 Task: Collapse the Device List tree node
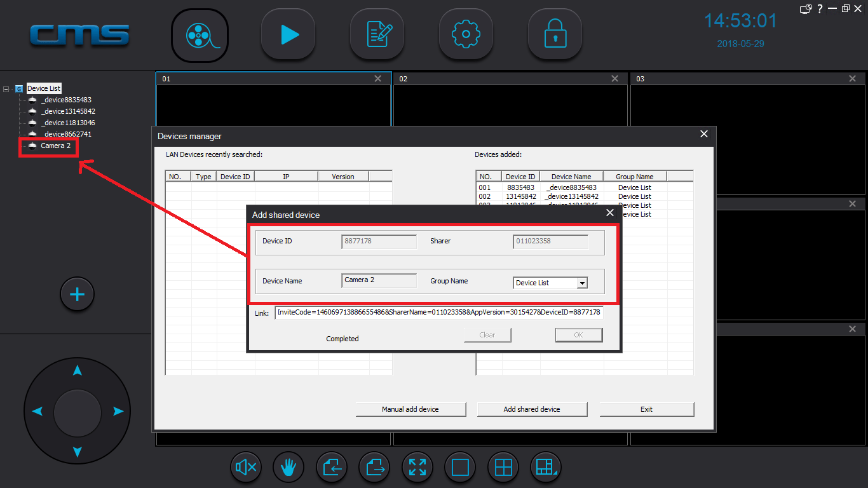click(6, 89)
